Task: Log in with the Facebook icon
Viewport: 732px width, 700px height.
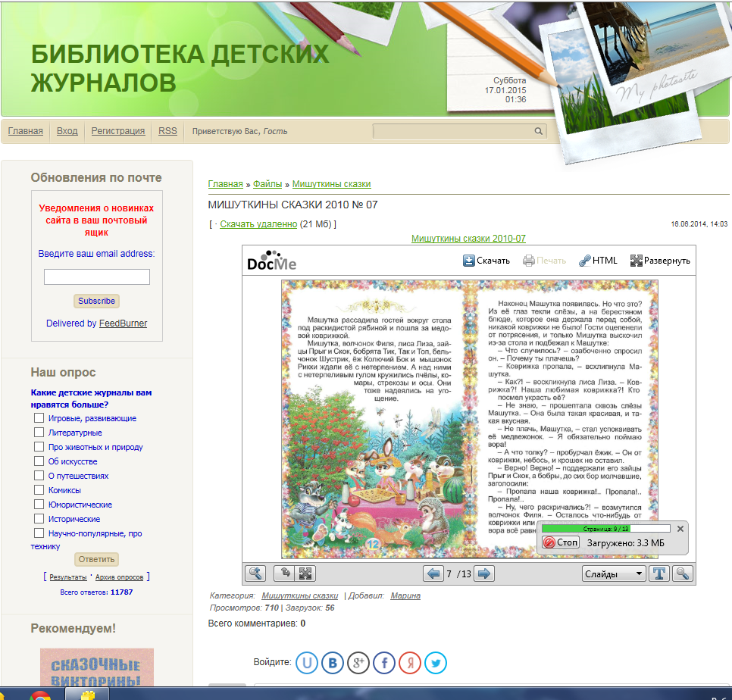Action: (383, 663)
